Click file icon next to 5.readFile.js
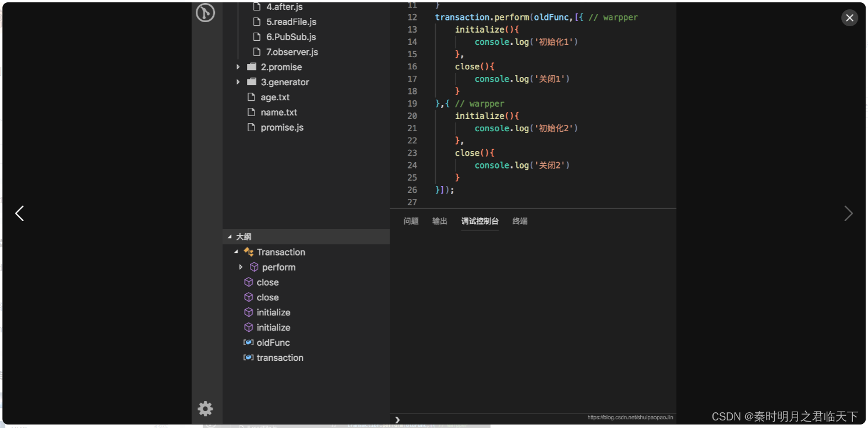 click(257, 22)
